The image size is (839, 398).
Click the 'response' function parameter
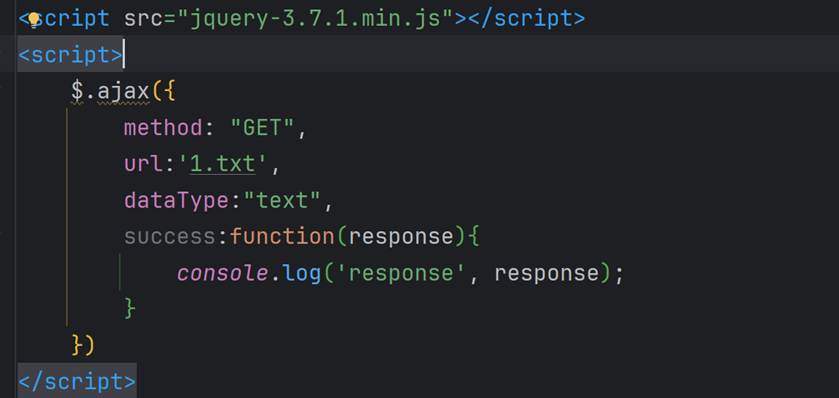pyautogui.click(x=401, y=237)
